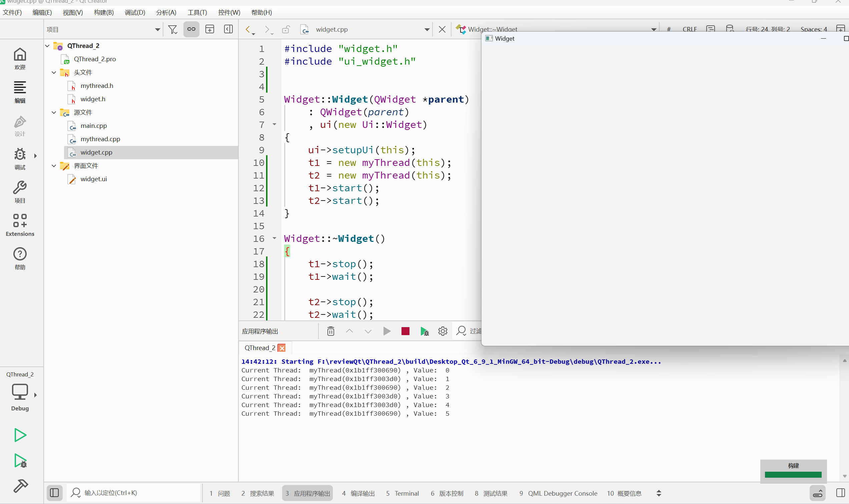The height and width of the screenshot is (504, 849).
Task: Click the red Stop program button
Action: [405, 331]
